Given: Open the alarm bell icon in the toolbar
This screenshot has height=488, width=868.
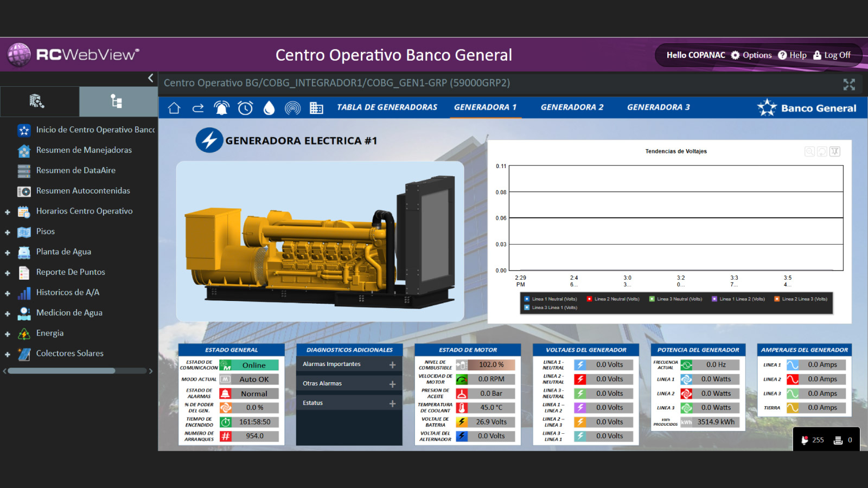Looking at the screenshot, I should [x=221, y=108].
